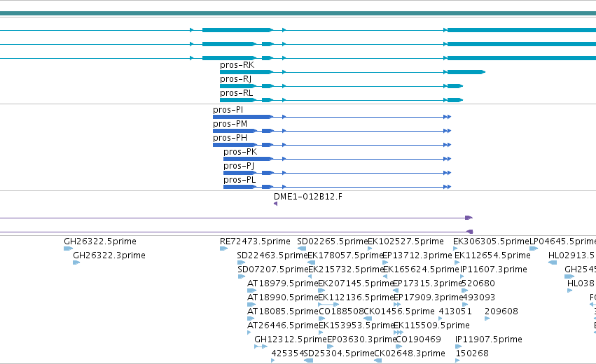Pick the EK306305.5prime label
The image size is (596, 364).
pos(491,241)
